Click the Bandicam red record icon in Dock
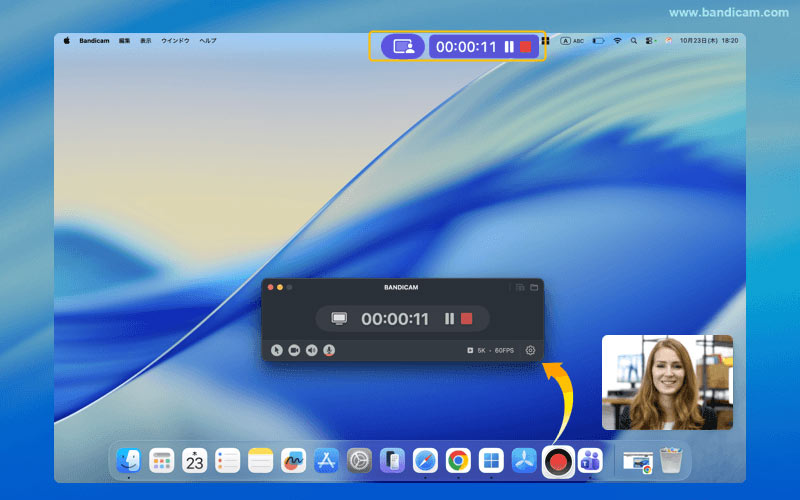Viewport: 800px width, 500px height. (x=558, y=462)
